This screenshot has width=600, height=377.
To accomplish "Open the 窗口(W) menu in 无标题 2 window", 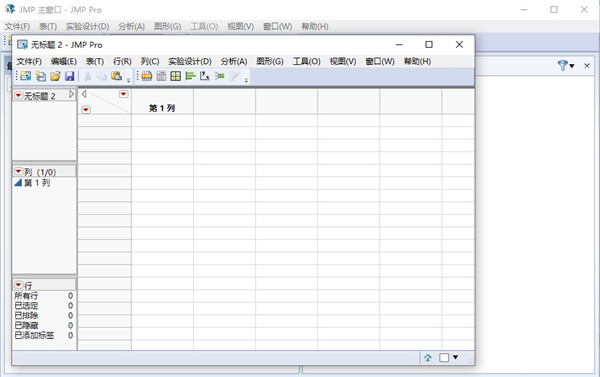I will (x=380, y=62).
